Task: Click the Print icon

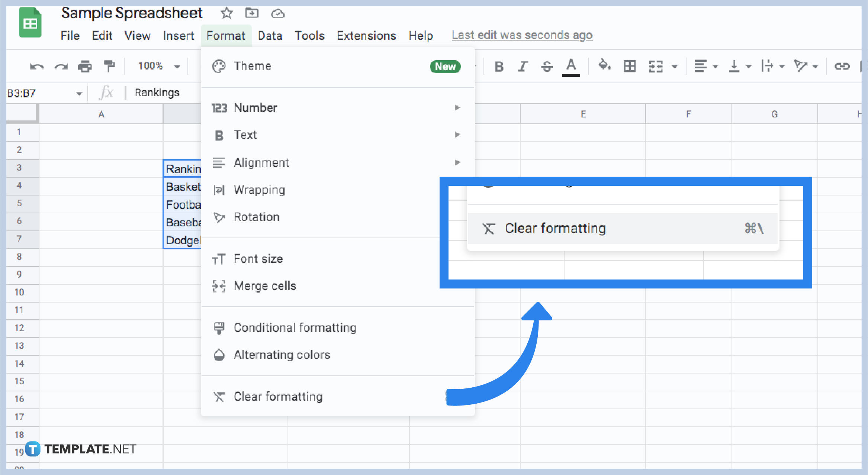Action: (x=85, y=66)
